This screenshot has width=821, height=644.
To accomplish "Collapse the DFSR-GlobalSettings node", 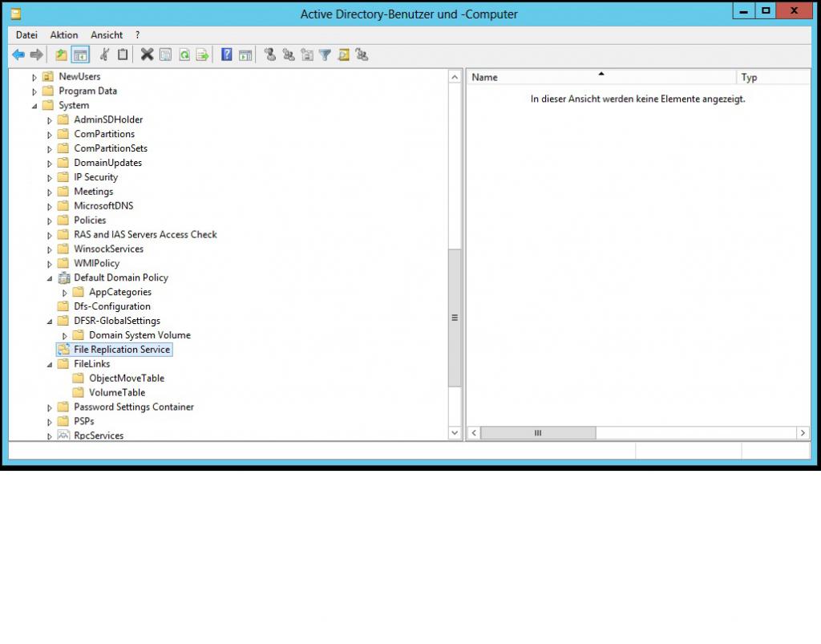I will click(50, 321).
